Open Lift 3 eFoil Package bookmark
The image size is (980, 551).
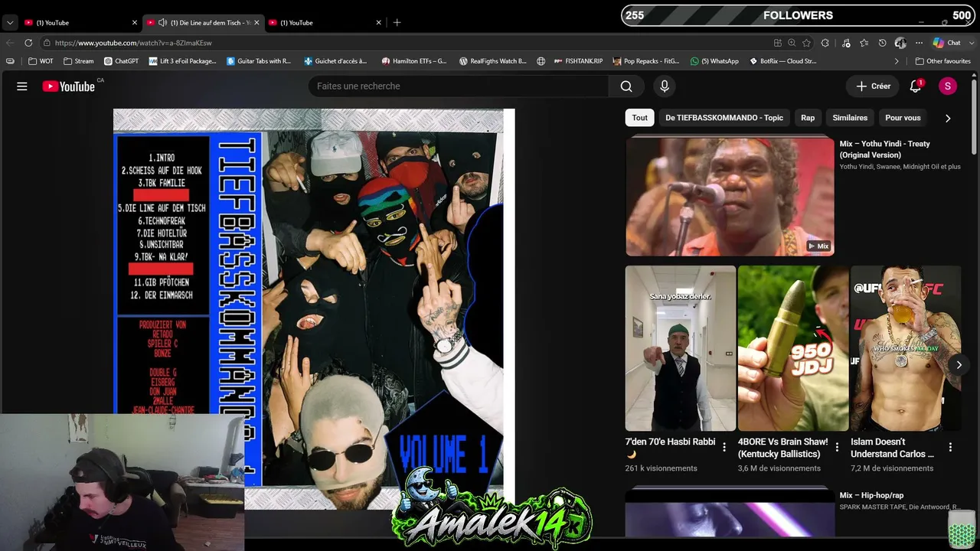pos(182,61)
